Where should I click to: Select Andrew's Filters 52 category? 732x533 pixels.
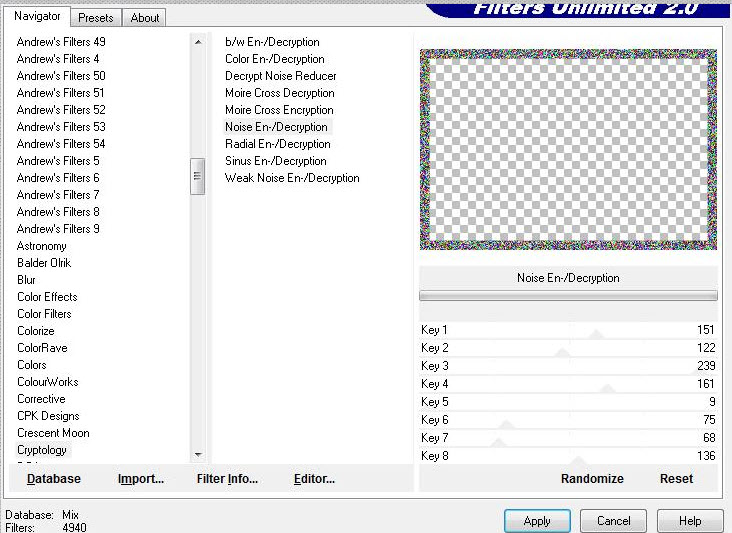pos(61,110)
